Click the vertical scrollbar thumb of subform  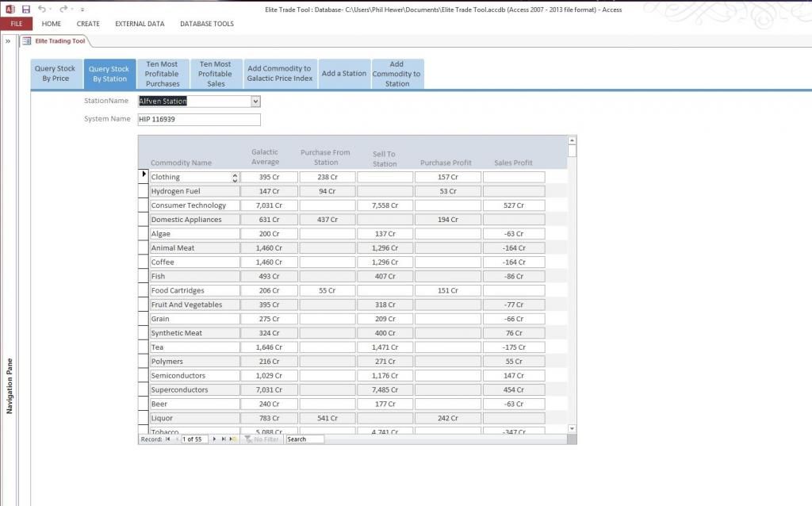coord(572,151)
